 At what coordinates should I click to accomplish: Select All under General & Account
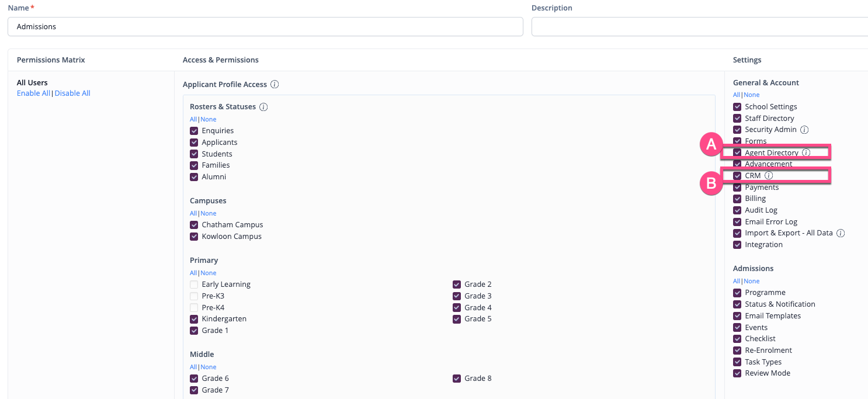click(x=737, y=95)
